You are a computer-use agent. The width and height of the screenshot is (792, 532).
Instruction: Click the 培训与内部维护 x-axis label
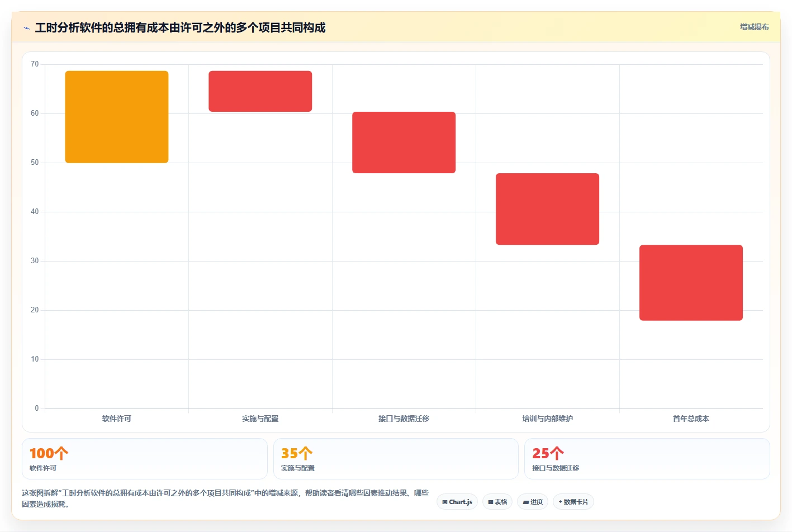point(548,419)
